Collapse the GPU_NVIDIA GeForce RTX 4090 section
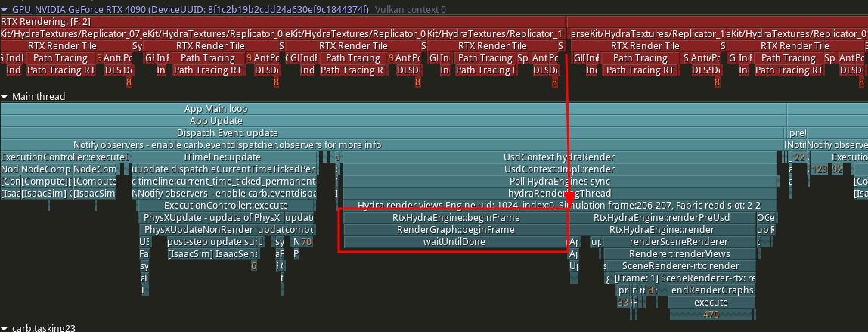868x332 pixels. coord(5,9)
